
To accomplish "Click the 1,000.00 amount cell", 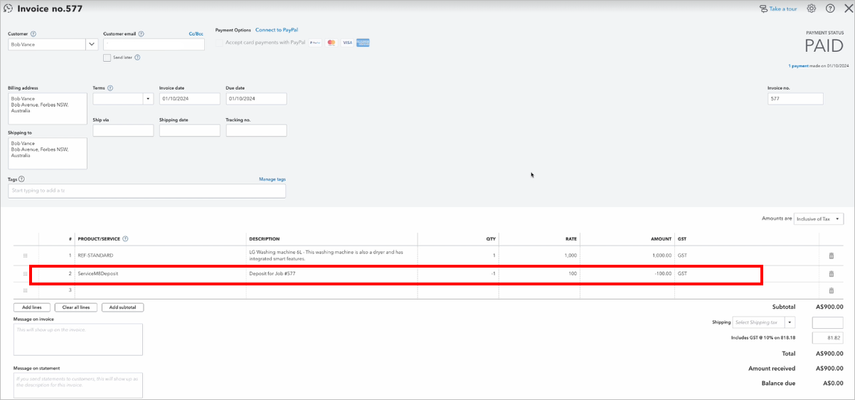I will tap(627, 256).
